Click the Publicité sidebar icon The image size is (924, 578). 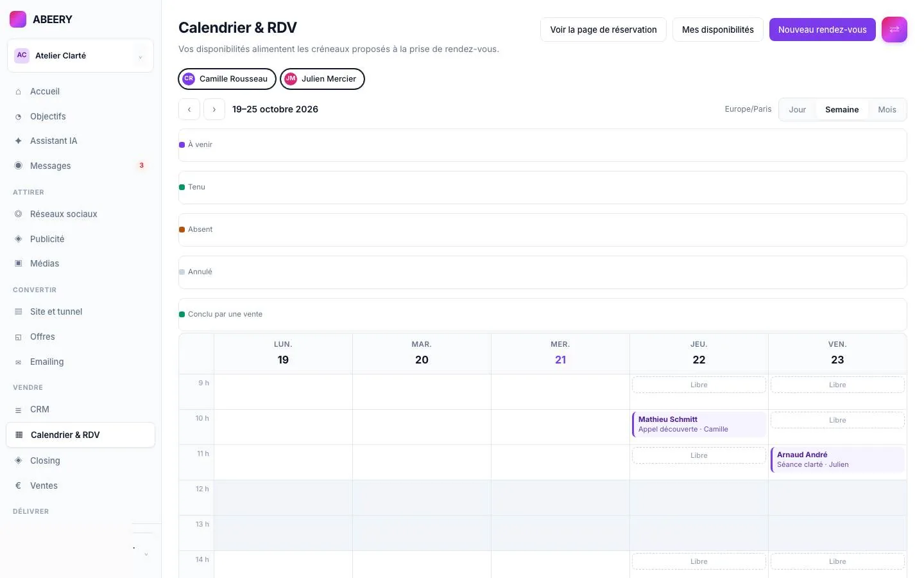coord(18,239)
